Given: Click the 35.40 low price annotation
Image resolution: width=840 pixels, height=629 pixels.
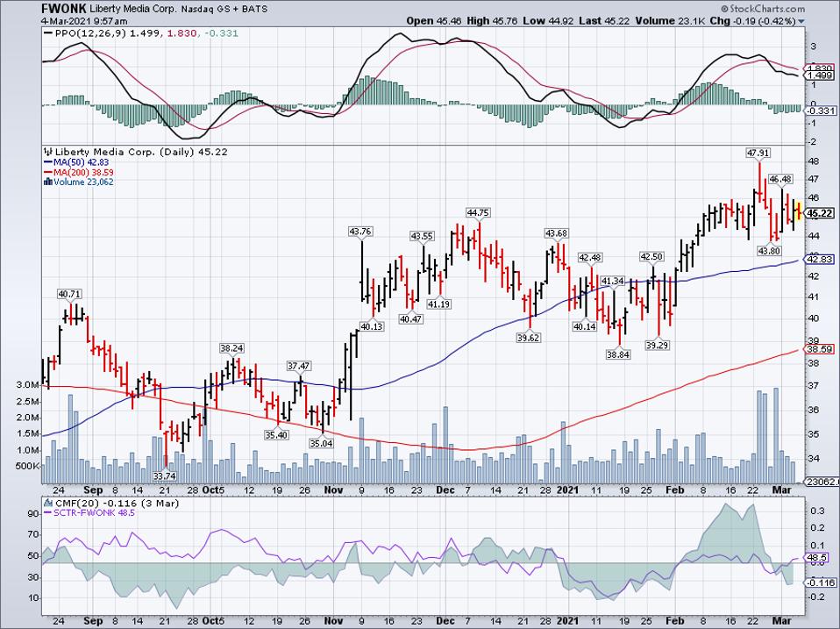Looking at the screenshot, I should (276, 435).
